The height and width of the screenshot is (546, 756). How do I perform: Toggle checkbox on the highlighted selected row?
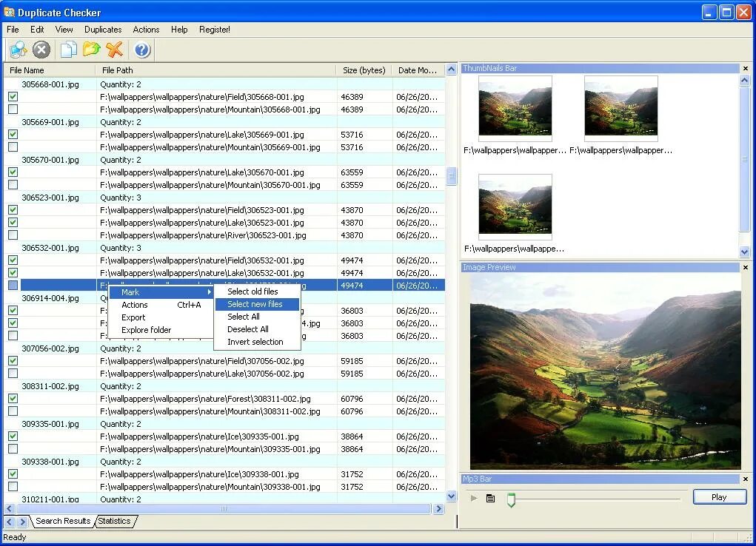13,286
